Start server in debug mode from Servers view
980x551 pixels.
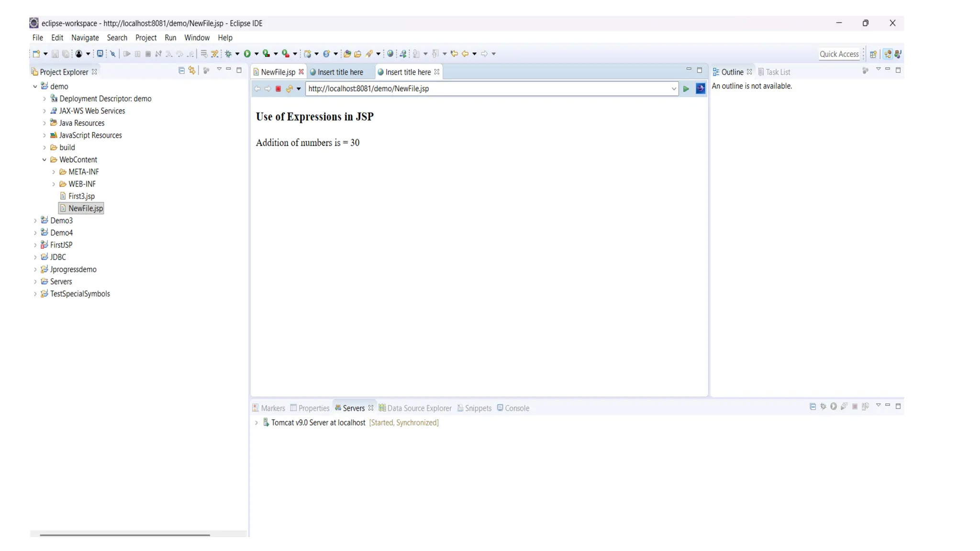point(823,407)
